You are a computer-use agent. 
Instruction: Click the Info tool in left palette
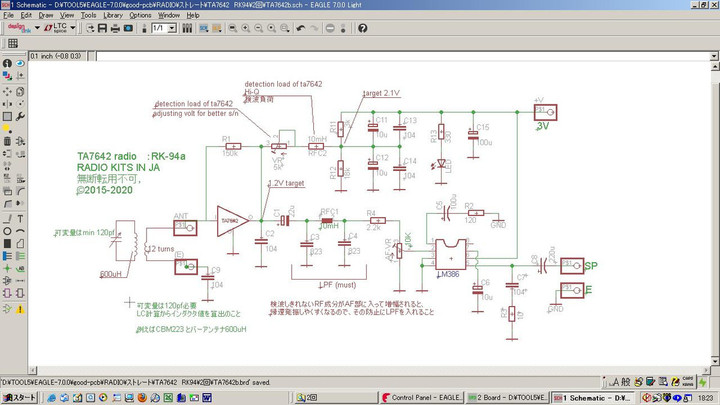pos(7,63)
